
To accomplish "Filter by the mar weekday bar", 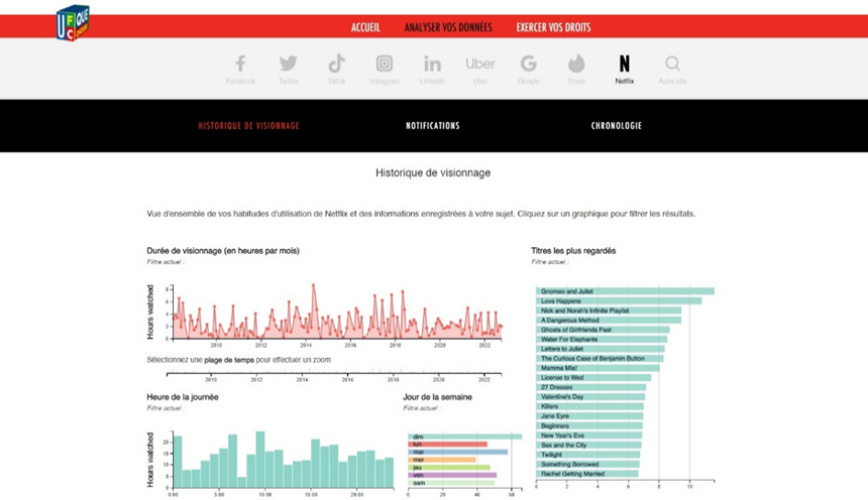I will click(458, 451).
